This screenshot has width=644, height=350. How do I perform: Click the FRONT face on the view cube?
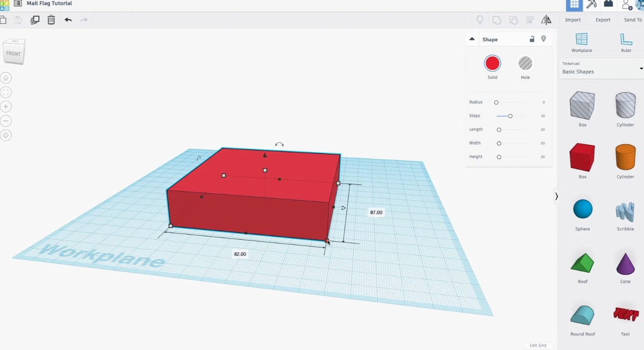tap(14, 52)
